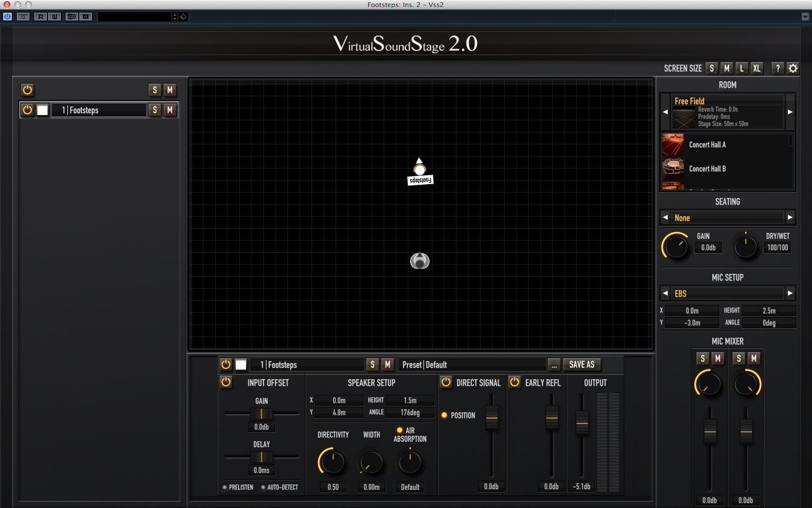This screenshot has height=508, width=812.
Task: Switch to previous Seating option
Action: (665, 218)
